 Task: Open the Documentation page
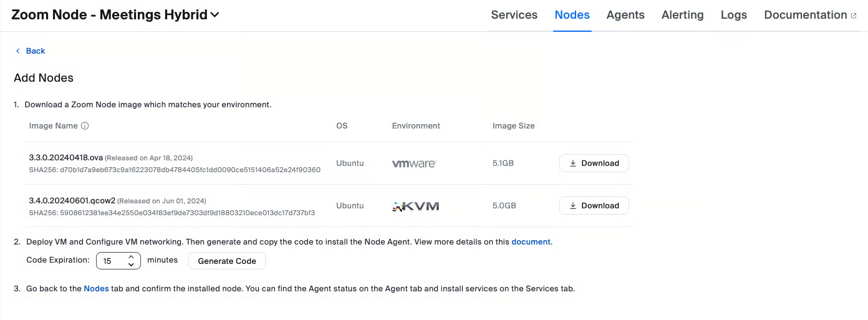click(805, 15)
